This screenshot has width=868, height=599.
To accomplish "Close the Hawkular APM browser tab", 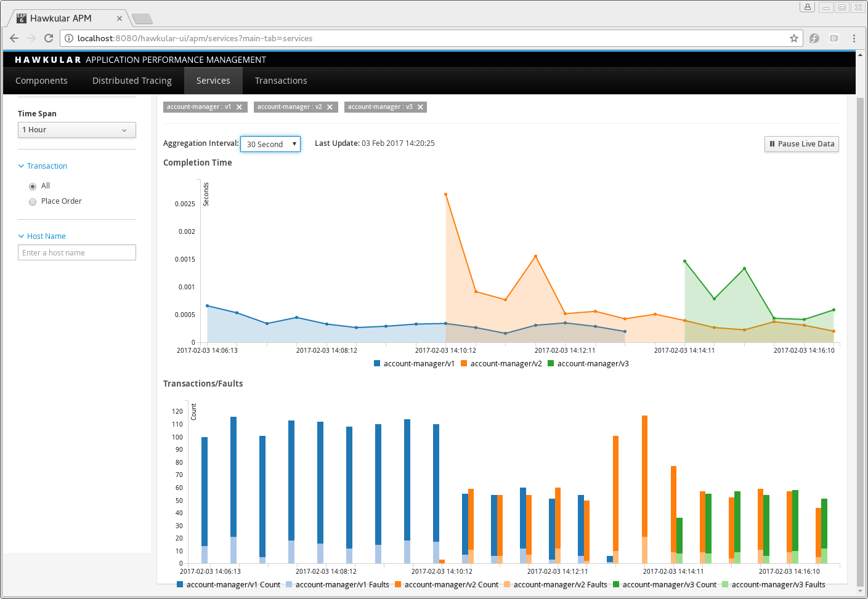I will [x=120, y=18].
